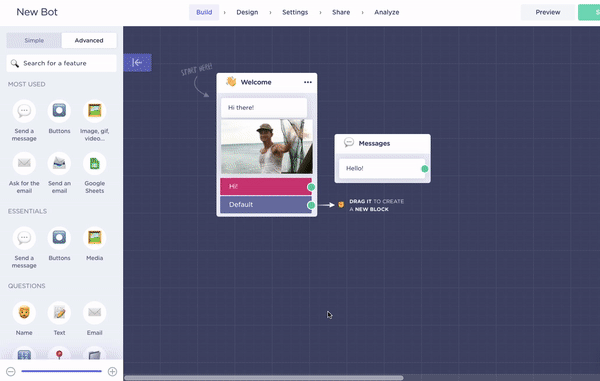Click the Search for a feature field
600x381 pixels.
62,63
